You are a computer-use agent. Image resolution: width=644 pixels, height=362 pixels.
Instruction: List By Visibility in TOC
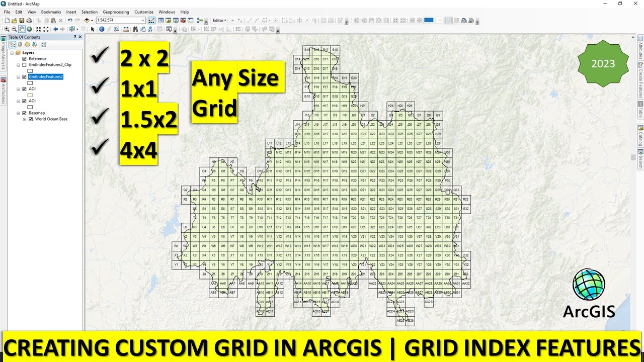[27, 45]
